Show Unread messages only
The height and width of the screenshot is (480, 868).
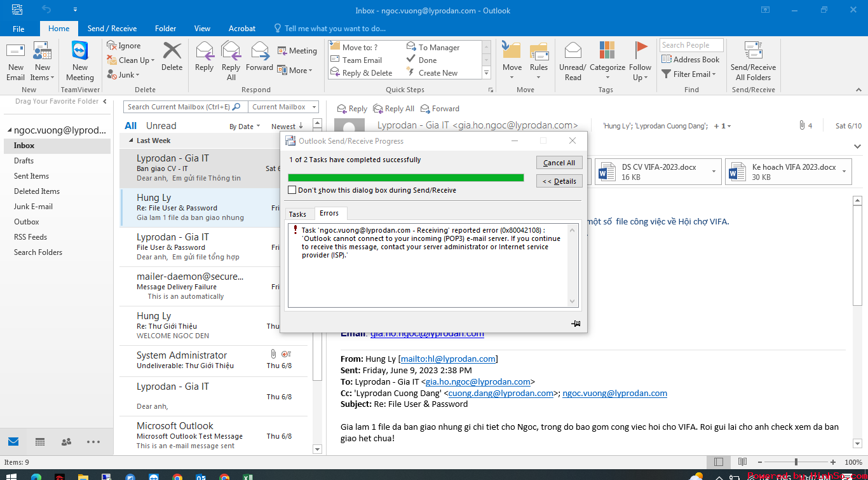161,126
